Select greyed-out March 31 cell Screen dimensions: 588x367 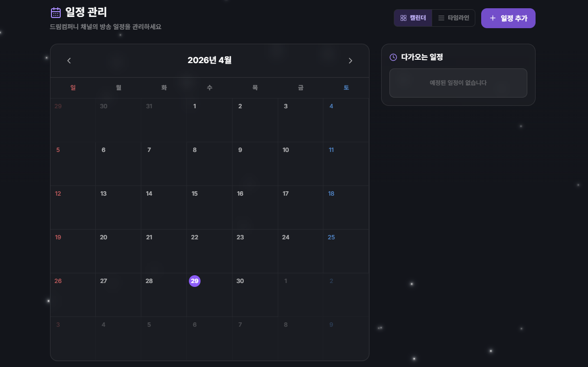coord(164,120)
